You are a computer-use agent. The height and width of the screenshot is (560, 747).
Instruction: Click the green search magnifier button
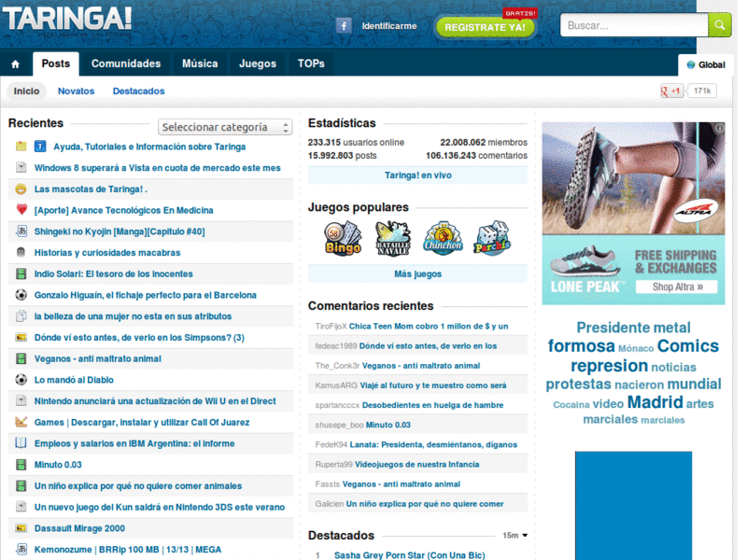[719, 25]
